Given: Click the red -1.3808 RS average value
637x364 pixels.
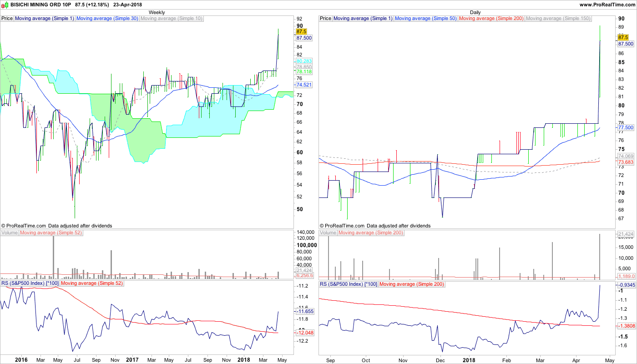Looking at the screenshot, I should tap(626, 326).
